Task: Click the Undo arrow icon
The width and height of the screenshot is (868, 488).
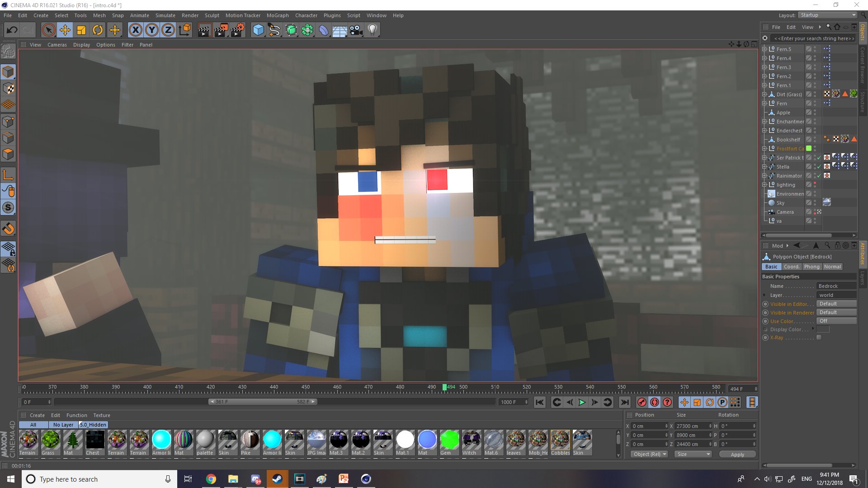Action: [x=12, y=30]
